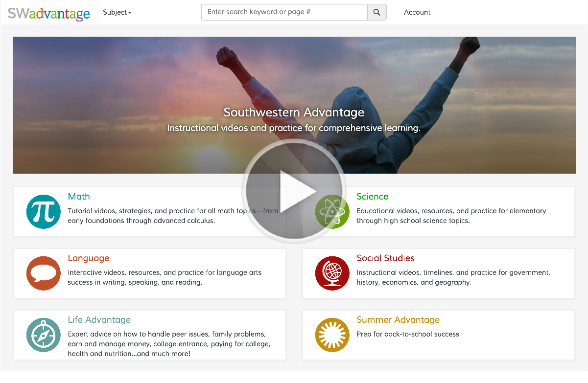Click the Life Advantage compass icon

click(x=43, y=335)
